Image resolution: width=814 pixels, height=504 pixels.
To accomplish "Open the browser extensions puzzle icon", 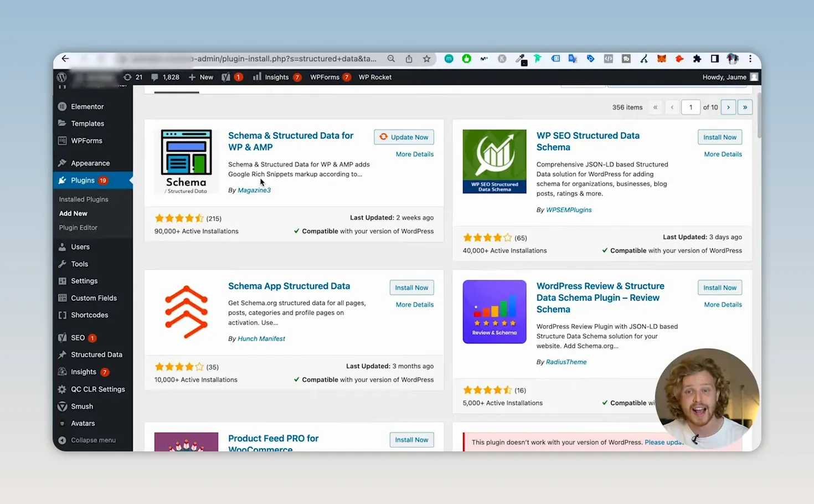I will click(697, 59).
